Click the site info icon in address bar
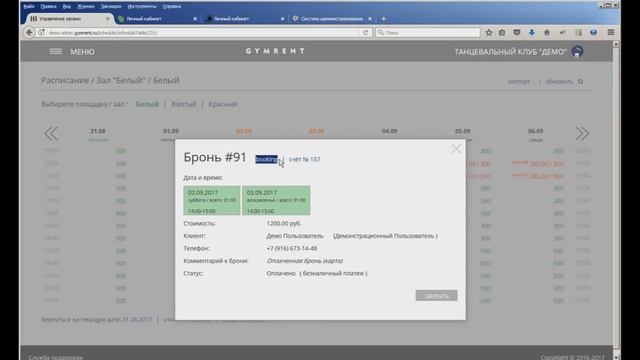This screenshot has width=640, height=360. coord(41,33)
